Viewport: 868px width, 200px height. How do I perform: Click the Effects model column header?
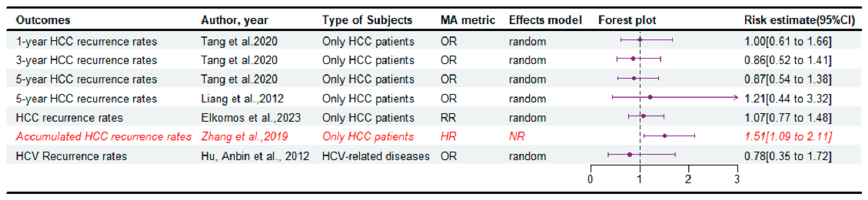[545, 20]
